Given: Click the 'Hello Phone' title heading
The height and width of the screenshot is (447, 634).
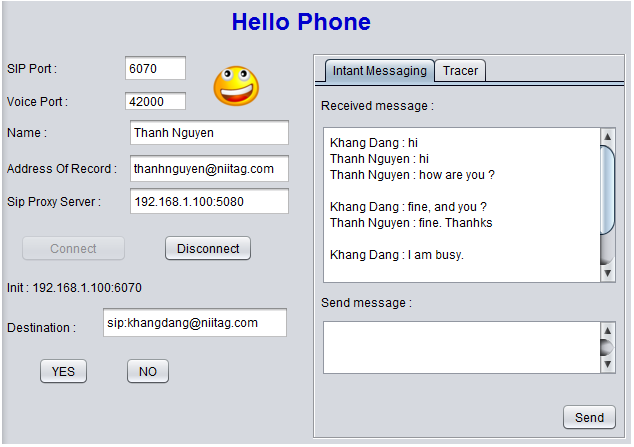Looking at the screenshot, I should click(301, 22).
